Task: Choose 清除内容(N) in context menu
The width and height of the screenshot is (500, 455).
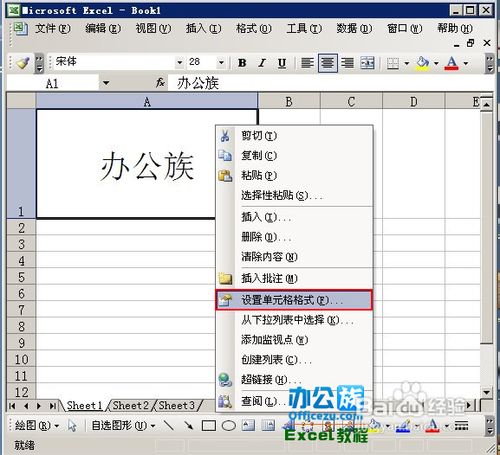Action: pos(294,257)
